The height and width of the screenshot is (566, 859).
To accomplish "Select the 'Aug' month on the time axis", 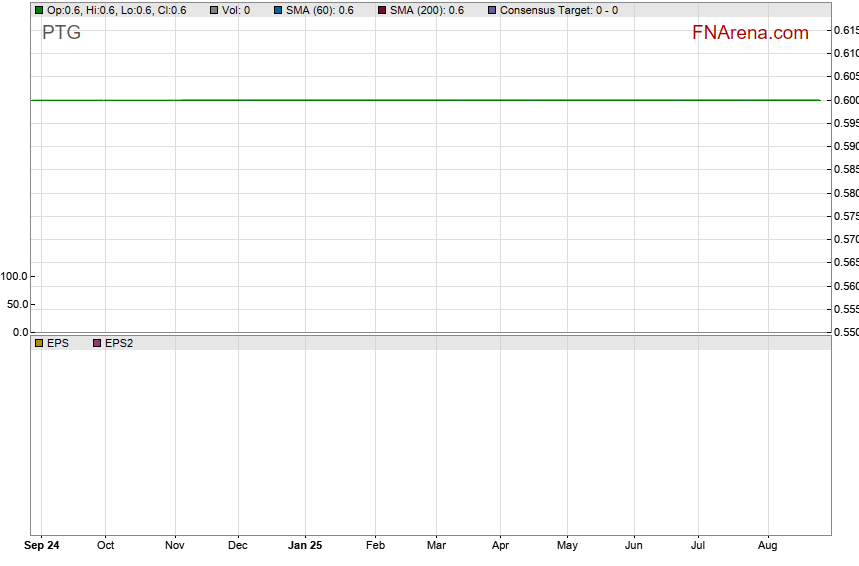I will (768, 545).
